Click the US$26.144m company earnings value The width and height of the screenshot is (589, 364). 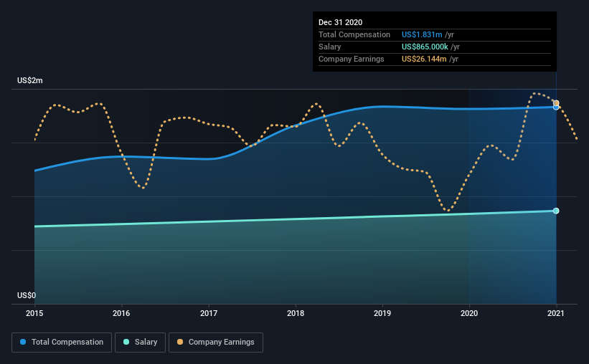(x=424, y=59)
